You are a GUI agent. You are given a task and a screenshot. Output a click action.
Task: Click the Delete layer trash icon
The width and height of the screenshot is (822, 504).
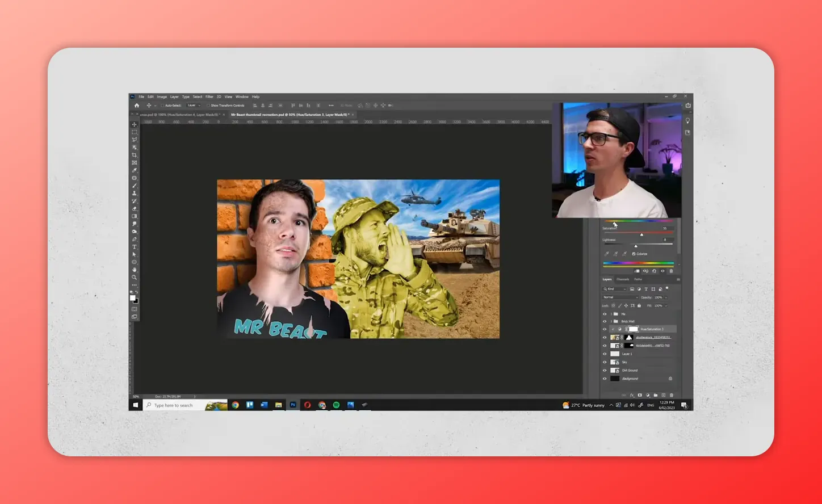pyautogui.click(x=672, y=395)
